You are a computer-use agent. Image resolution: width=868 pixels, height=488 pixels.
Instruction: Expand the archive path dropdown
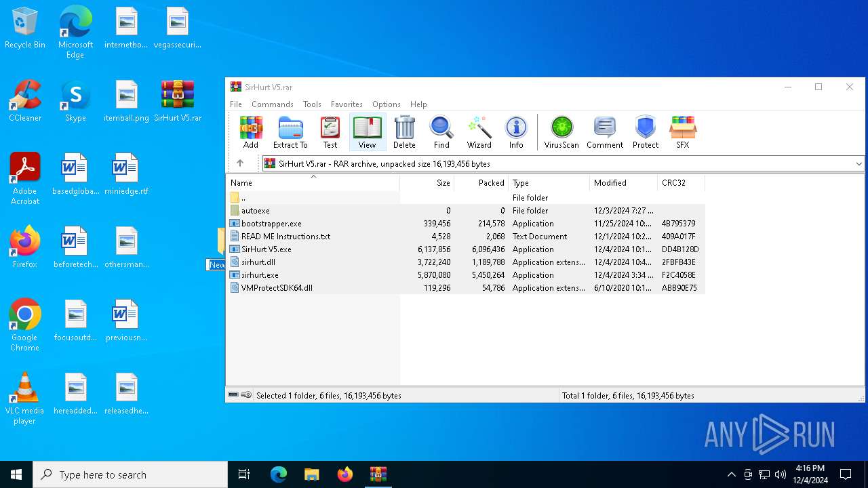click(859, 163)
